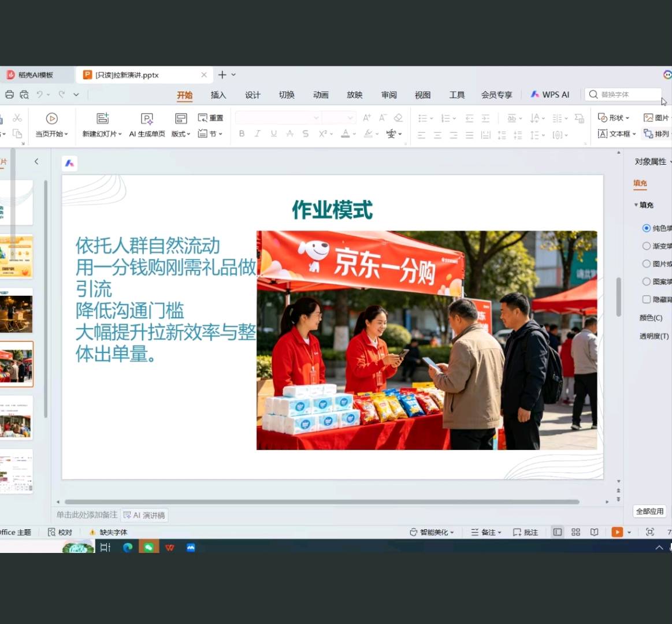Toggle italic formatting I
Image resolution: width=672 pixels, height=624 pixels.
[258, 133]
